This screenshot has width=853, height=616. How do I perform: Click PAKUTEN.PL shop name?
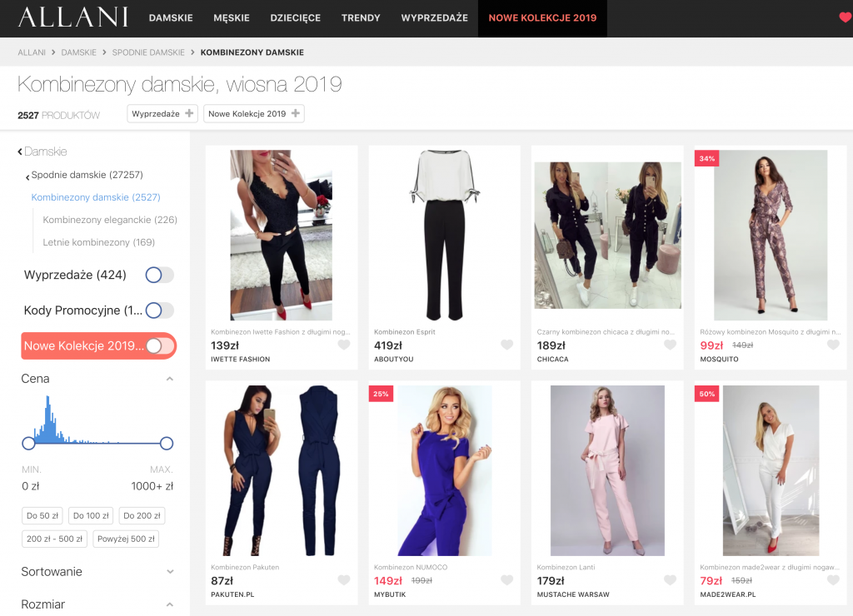232,595
